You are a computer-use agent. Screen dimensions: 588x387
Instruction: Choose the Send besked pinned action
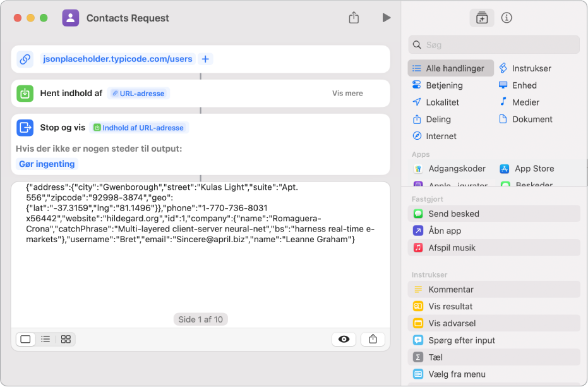(x=494, y=214)
